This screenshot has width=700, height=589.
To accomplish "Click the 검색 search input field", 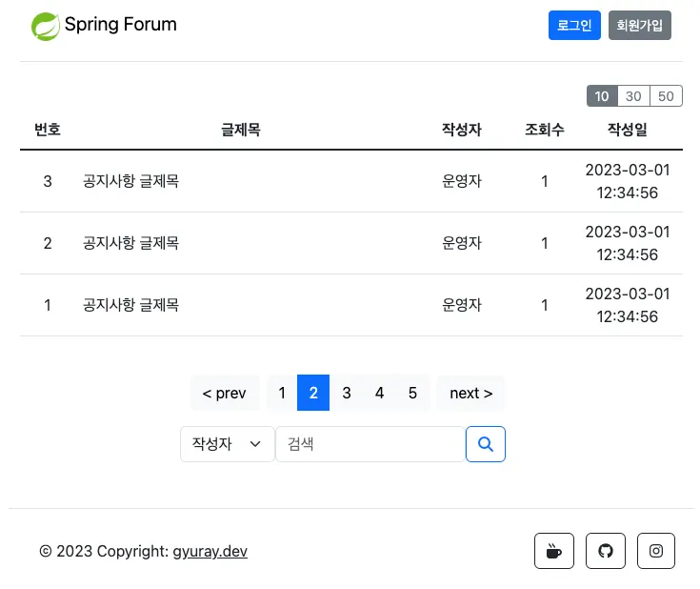I will click(370, 444).
